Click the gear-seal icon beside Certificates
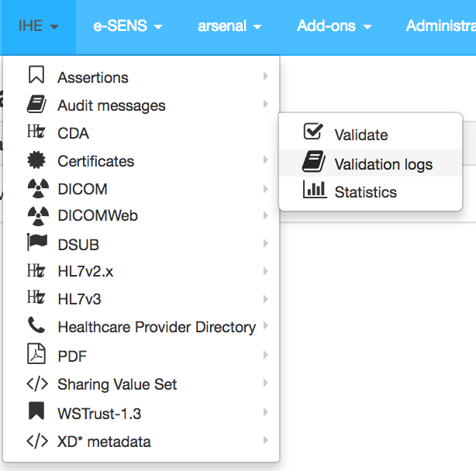The width and height of the screenshot is (476, 471). tap(36, 160)
